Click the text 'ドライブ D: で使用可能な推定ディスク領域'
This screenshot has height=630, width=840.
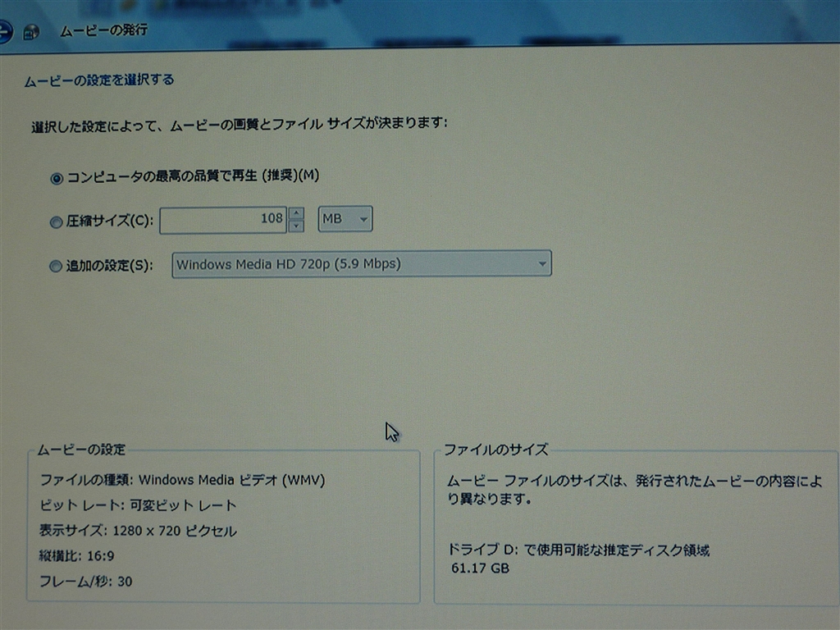pyautogui.click(x=578, y=550)
